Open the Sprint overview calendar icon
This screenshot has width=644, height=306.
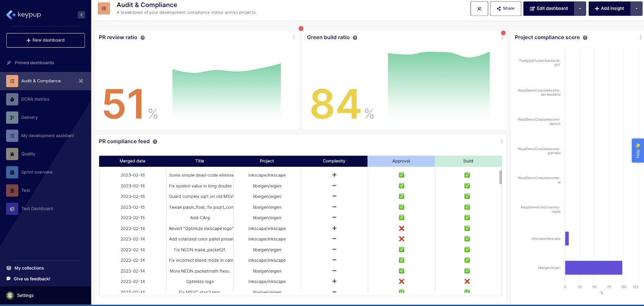12,172
